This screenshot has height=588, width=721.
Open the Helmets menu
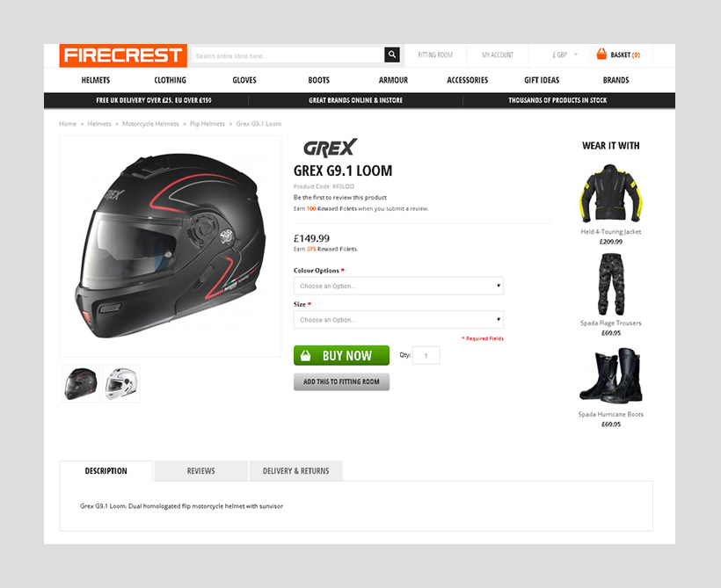tap(96, 80)
